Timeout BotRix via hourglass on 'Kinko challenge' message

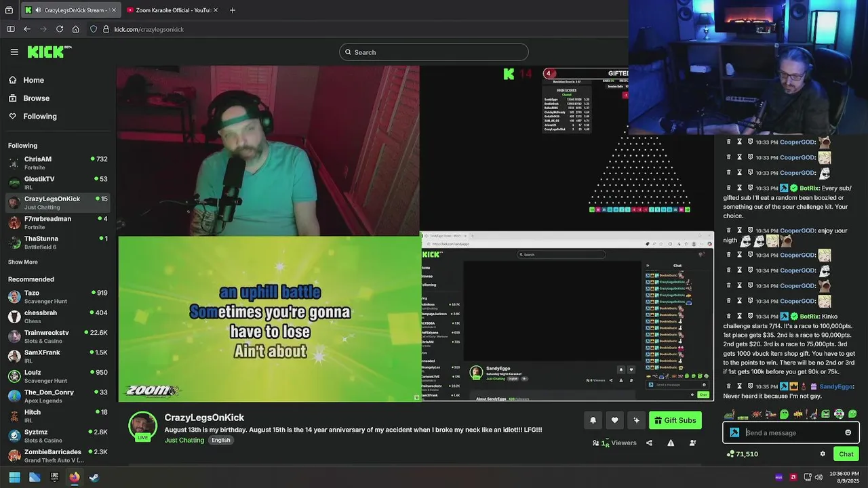tap(740, 316)
